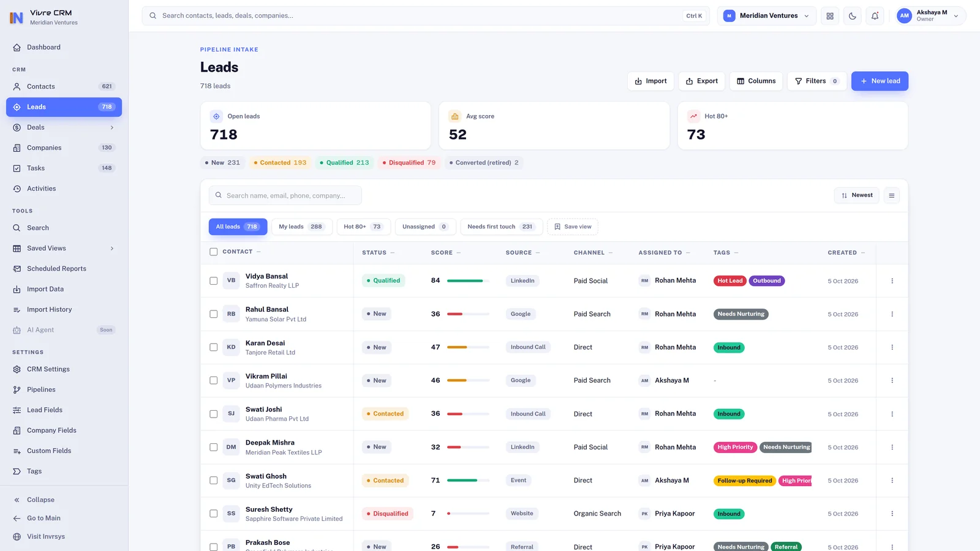Check Rahul Bansal lead row
Image resolution: width=980 pixels, height=551 pixels.
(x=213, y=314)
